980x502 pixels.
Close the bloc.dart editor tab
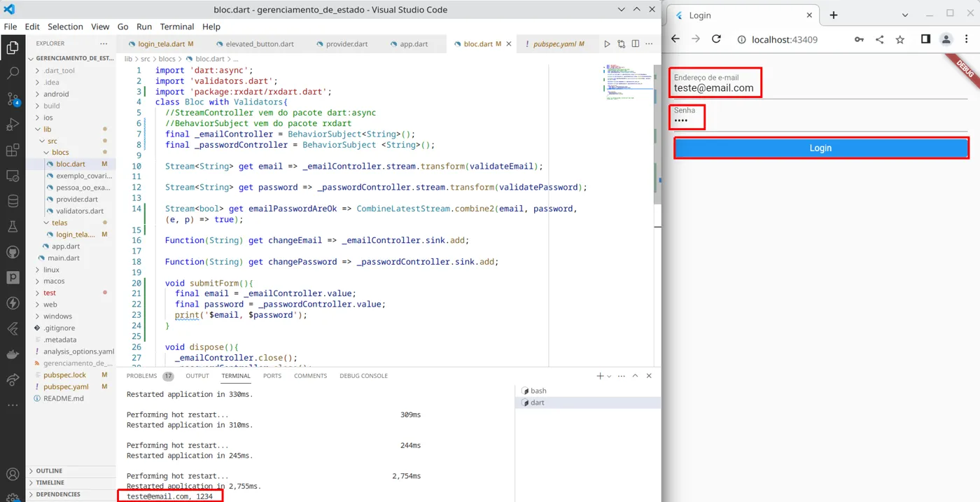pyautogui.click(x=509, y=44)
